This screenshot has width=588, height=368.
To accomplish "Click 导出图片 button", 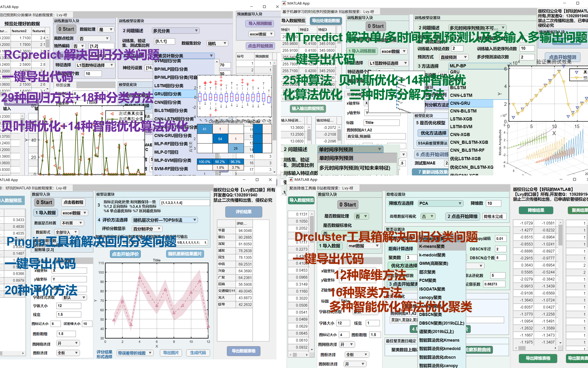I will pos(171,353).
